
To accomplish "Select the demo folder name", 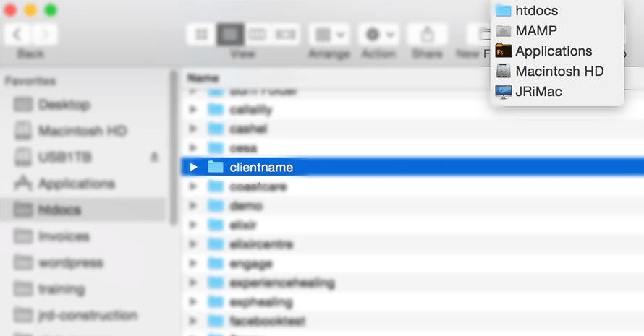I will click(x=245, y=206).
